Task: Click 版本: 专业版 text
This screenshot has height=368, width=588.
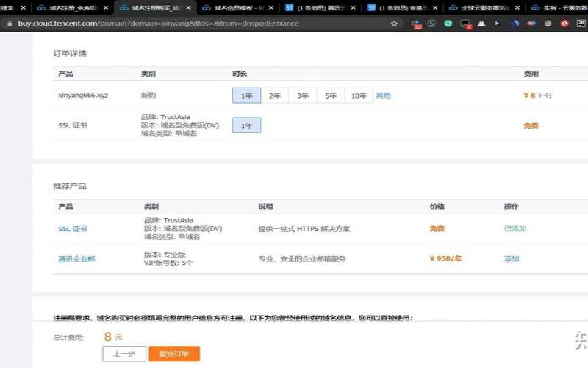Action: tap(165, 255)
